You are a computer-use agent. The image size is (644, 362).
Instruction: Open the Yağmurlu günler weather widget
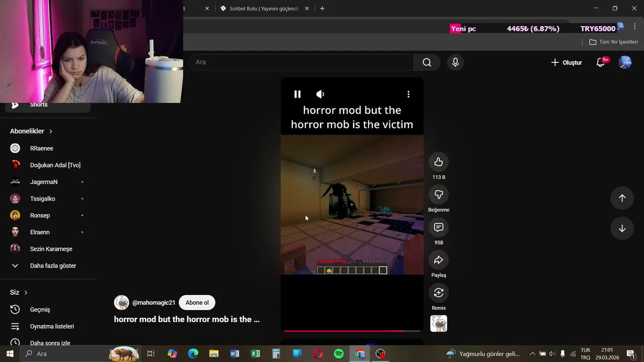pyautogui.click(x=483, y=353)
